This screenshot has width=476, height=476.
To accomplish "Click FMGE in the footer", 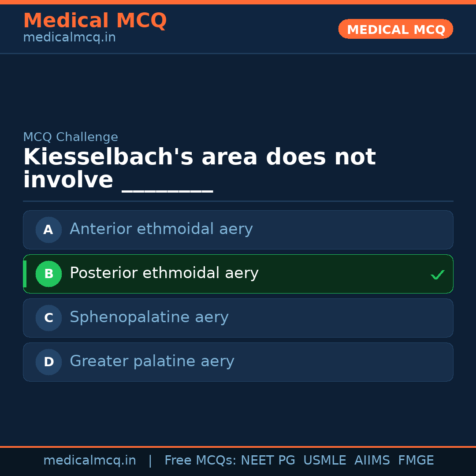I will click(x=416, y=461).
